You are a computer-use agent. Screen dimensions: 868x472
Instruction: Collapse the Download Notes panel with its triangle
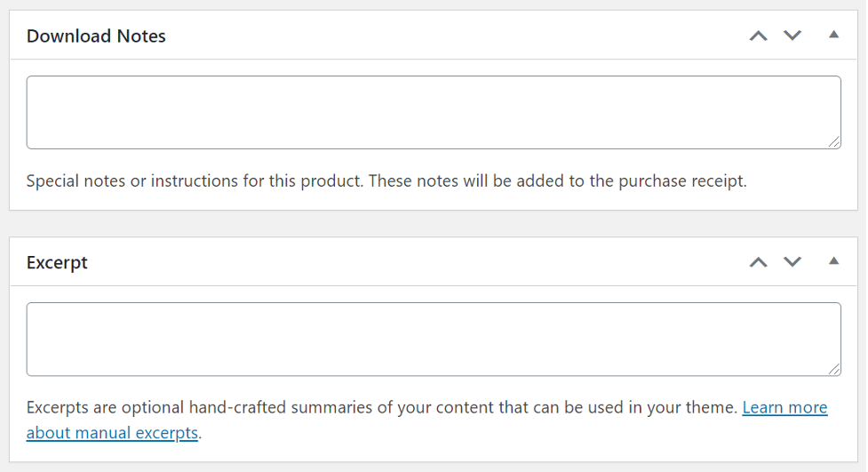[833, 35]
